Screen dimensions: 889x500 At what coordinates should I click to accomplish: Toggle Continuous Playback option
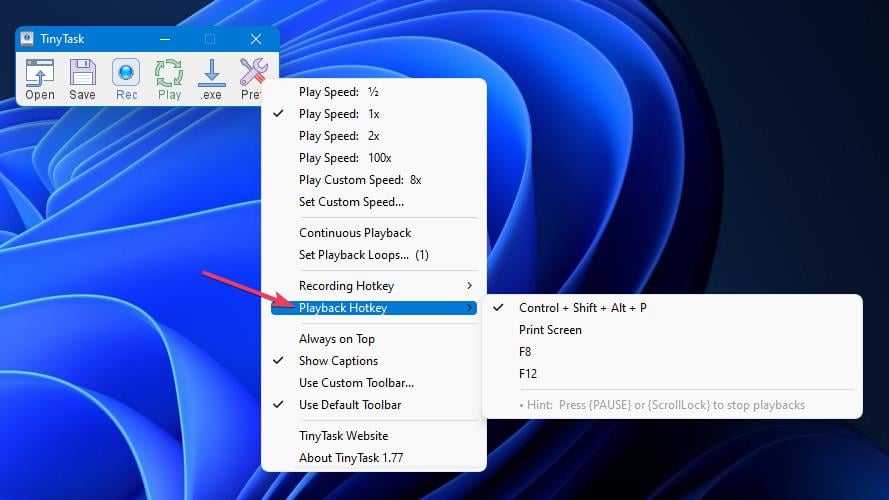374,233
